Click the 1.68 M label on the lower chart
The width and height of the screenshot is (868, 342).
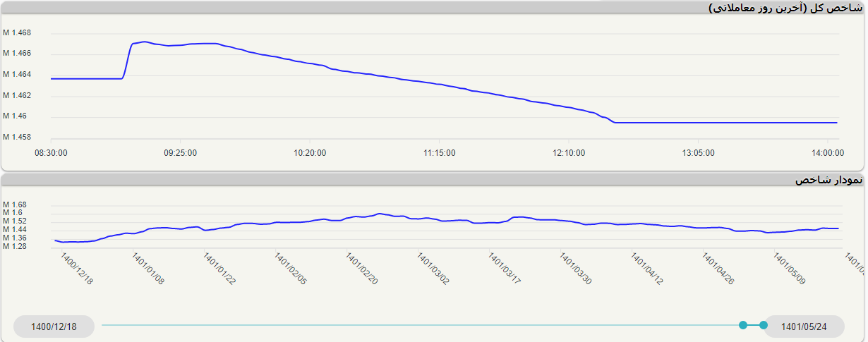point(15,204)
